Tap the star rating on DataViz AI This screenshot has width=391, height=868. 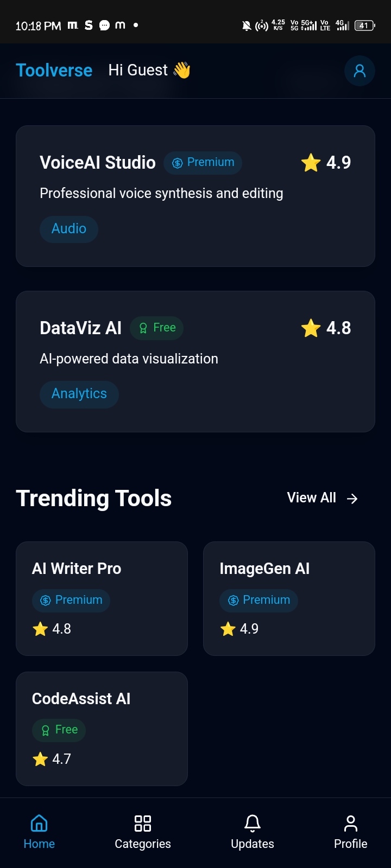(326, 328)
